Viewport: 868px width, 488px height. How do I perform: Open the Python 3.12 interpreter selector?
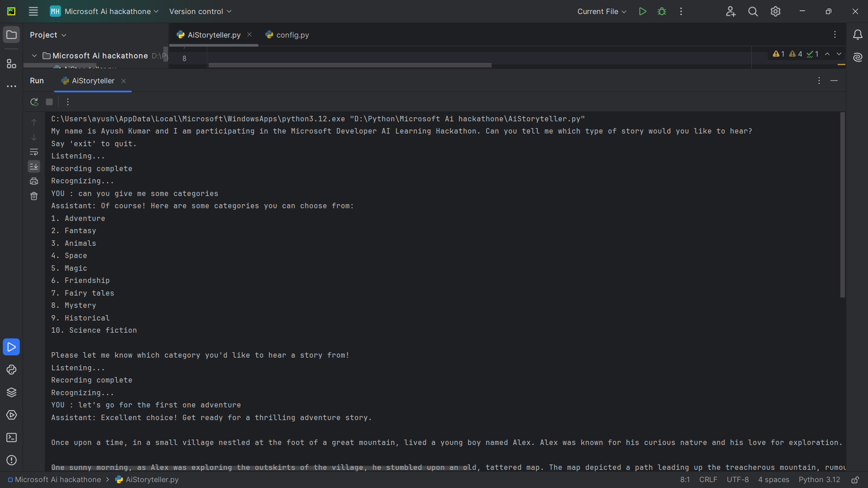(819, 480)
